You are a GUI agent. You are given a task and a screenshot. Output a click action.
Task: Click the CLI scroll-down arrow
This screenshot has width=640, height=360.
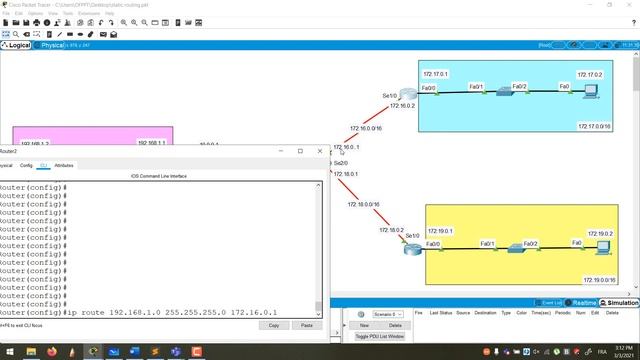[x=318, y=314]
